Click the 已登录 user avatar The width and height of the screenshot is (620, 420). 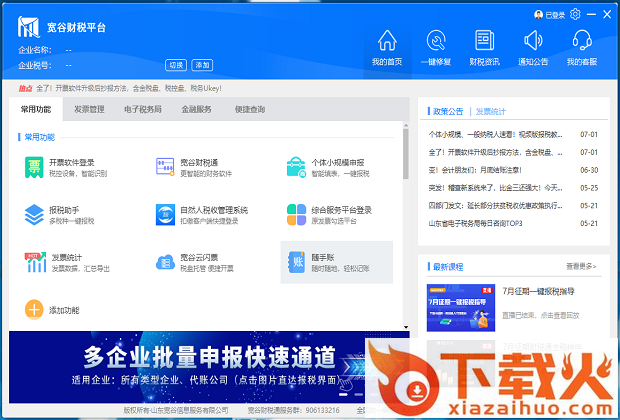point(538,15)
